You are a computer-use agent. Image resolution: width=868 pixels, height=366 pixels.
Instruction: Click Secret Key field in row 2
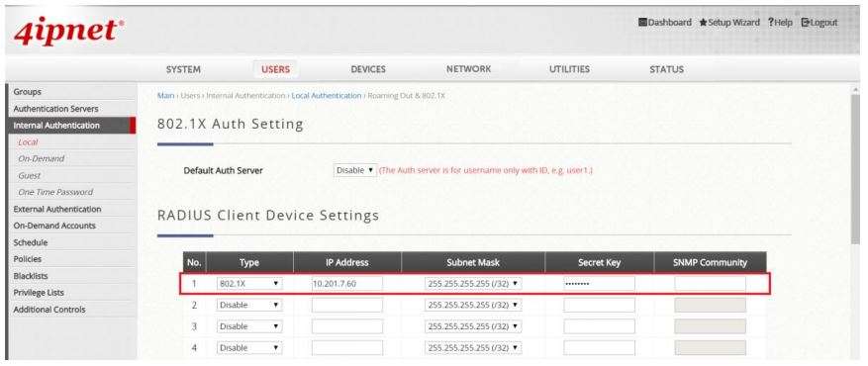tap(599, 306)
